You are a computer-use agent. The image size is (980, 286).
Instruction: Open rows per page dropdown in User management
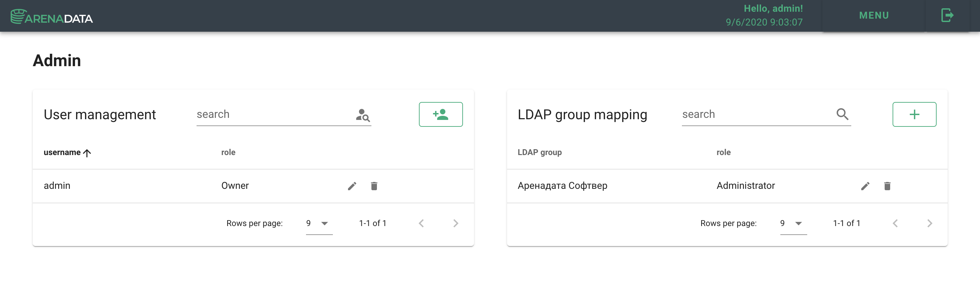click(x=319, y=224)
